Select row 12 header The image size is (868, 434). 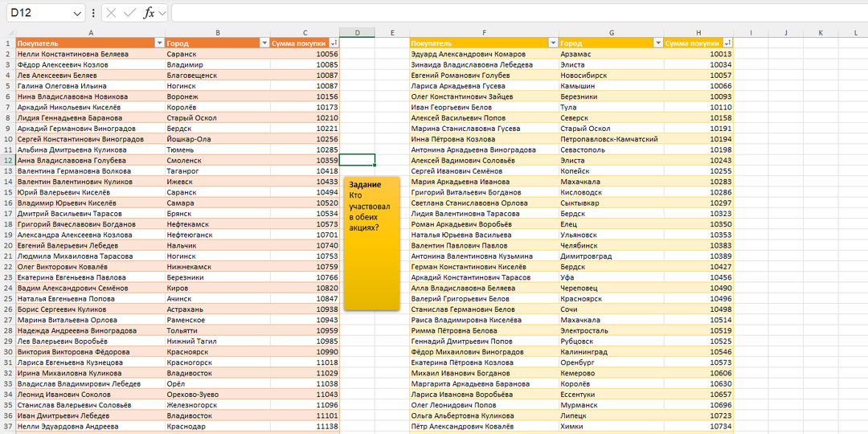point(8,160)
